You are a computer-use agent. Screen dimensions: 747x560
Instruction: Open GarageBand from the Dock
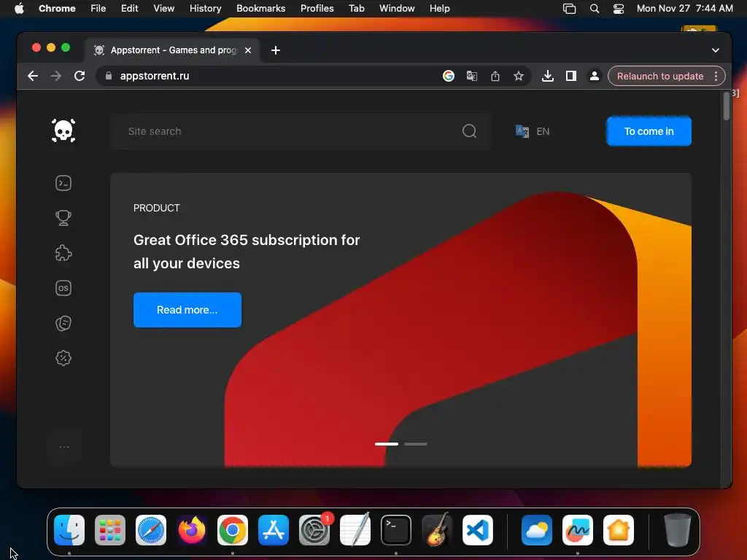point(437,530)
